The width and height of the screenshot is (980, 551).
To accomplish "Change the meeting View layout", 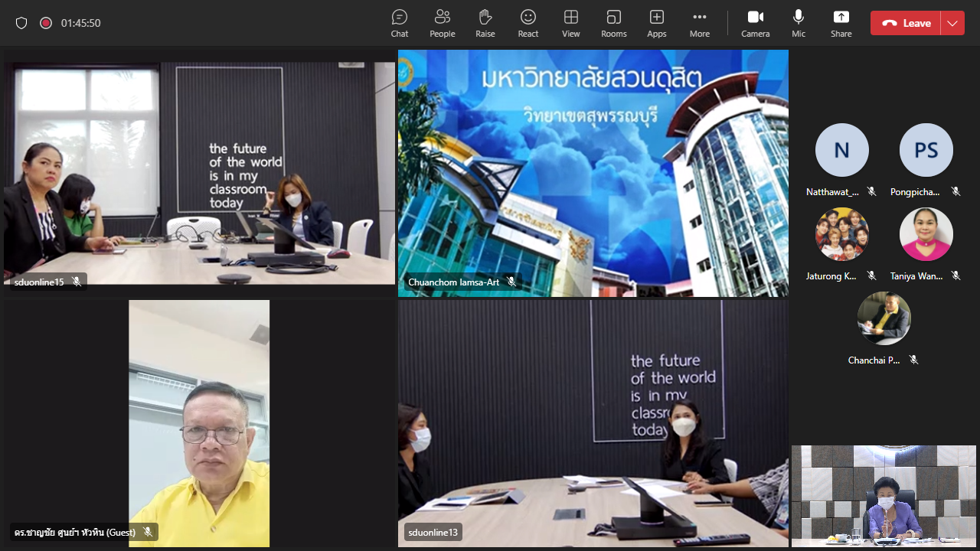I will point(571,23).
